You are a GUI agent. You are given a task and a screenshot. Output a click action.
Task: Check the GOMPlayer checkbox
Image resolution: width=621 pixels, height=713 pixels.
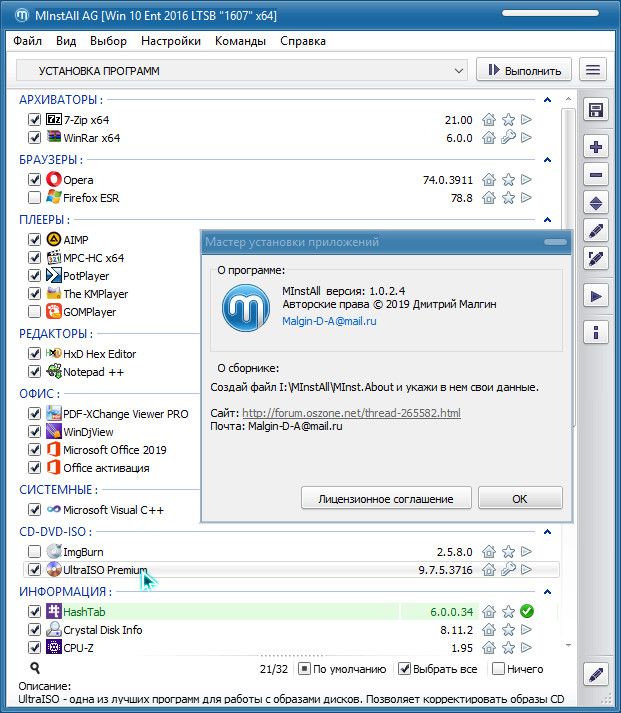(x=35, y=312)
